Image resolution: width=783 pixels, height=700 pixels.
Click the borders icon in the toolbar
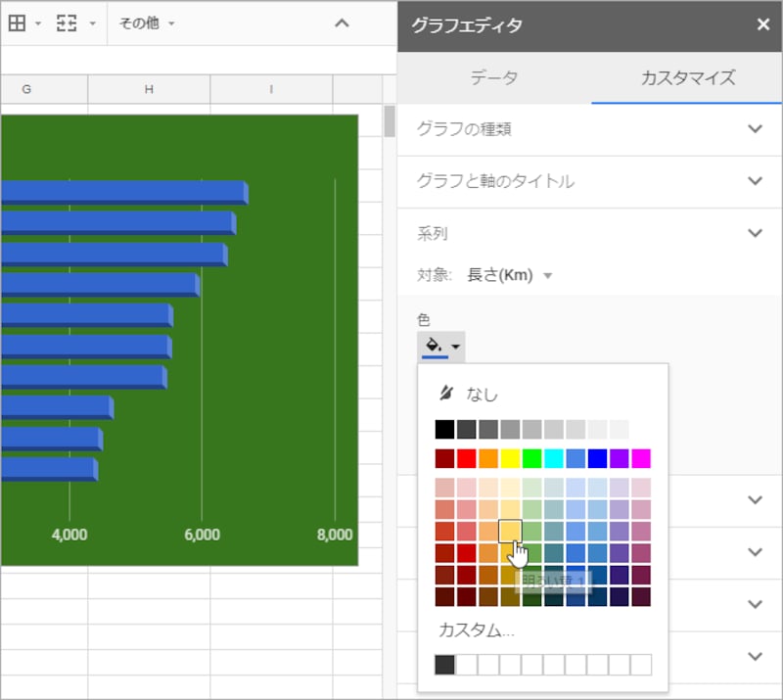[18, 23]
